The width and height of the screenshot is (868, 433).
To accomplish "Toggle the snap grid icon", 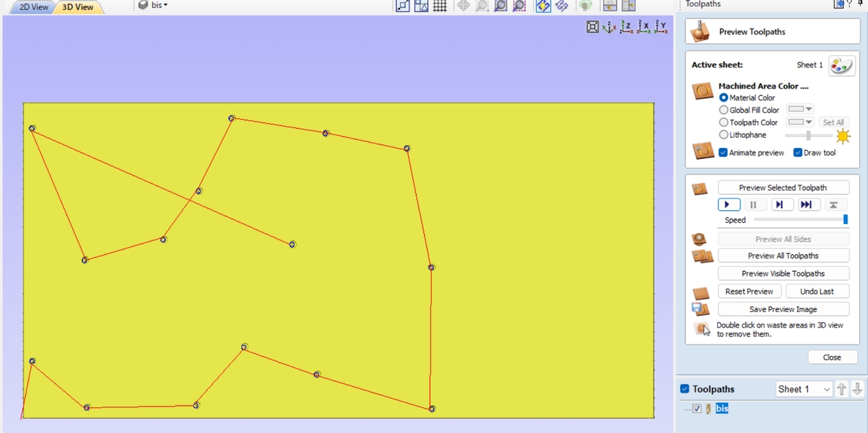I will point(439,6).
